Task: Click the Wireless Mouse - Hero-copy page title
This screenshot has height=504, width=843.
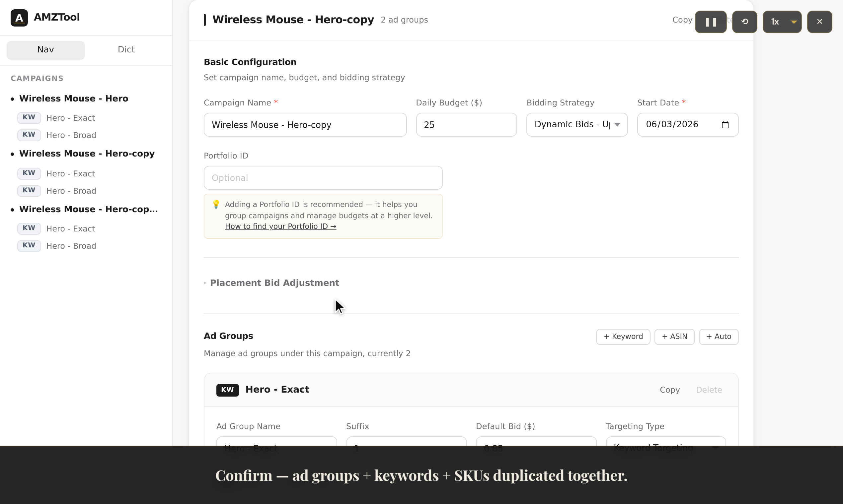Action: click(x=293, y=20)
